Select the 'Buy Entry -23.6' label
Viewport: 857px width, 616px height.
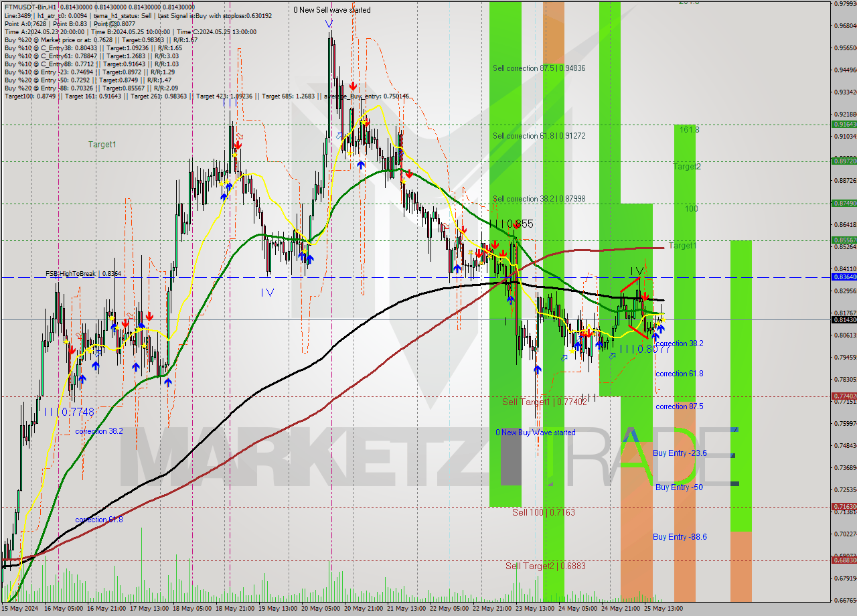(680, 453)
